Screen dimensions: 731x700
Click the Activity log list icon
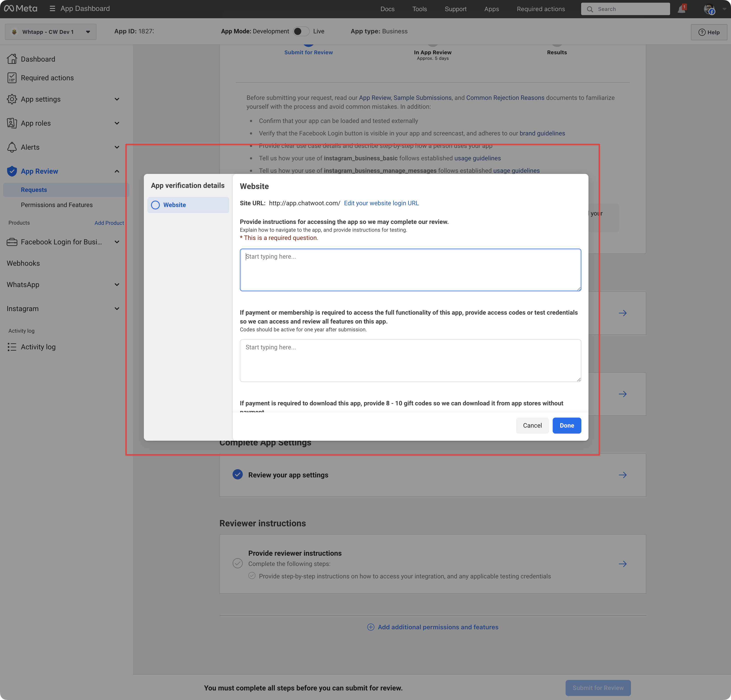(12, 347)
